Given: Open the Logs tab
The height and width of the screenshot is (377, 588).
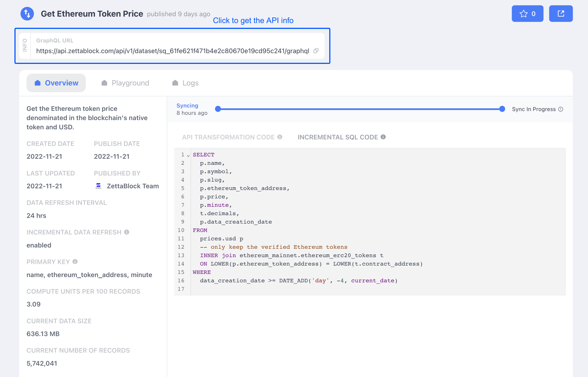Looking at the screenshot, I should pyautogui.click(x=185, y=83).
